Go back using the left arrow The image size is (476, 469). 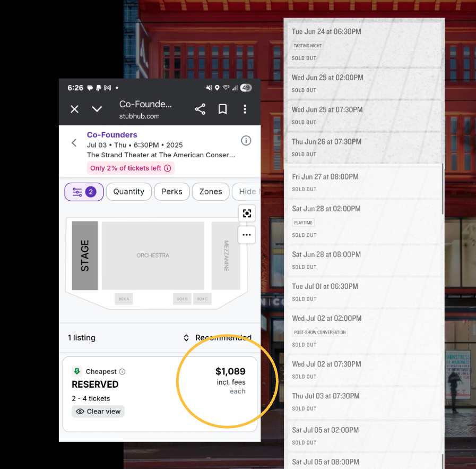[74, 143]
